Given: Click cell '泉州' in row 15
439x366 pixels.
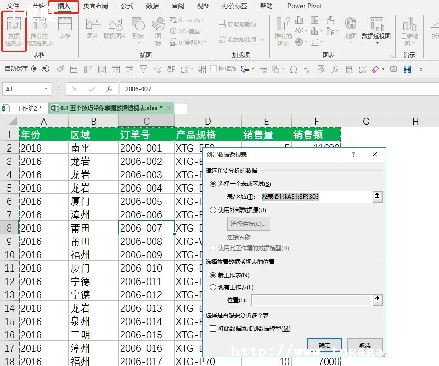Looking at the screenshot, I should pyautogui.click(x=94, y=321).
